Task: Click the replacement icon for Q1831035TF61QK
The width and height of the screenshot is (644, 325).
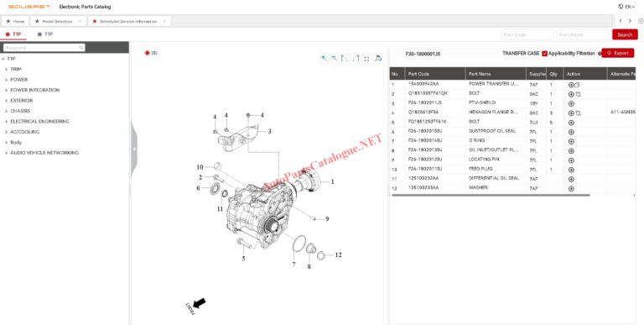Action: point(578,94)
